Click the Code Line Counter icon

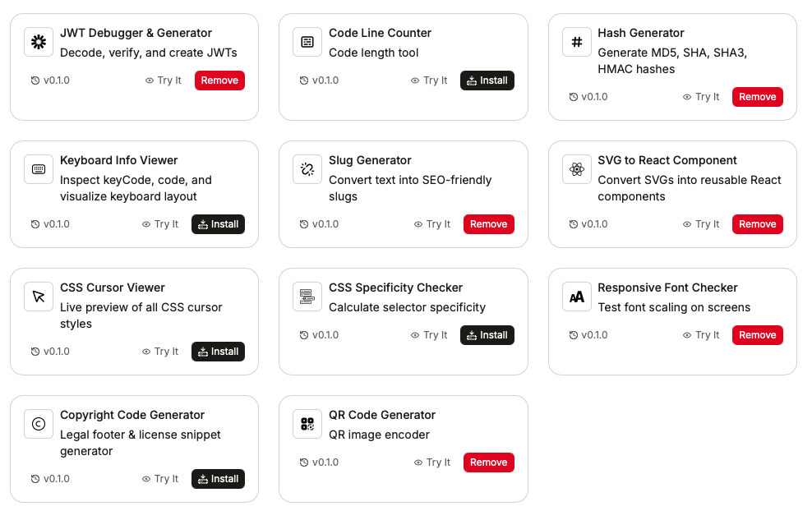[307, 42]
